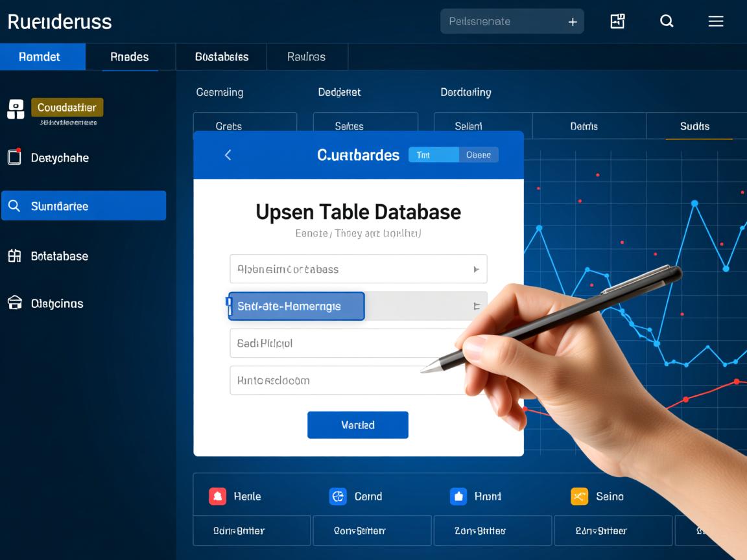747x560 pixels.
Task: Select the Ceeee toggle option
Action: 479,155
